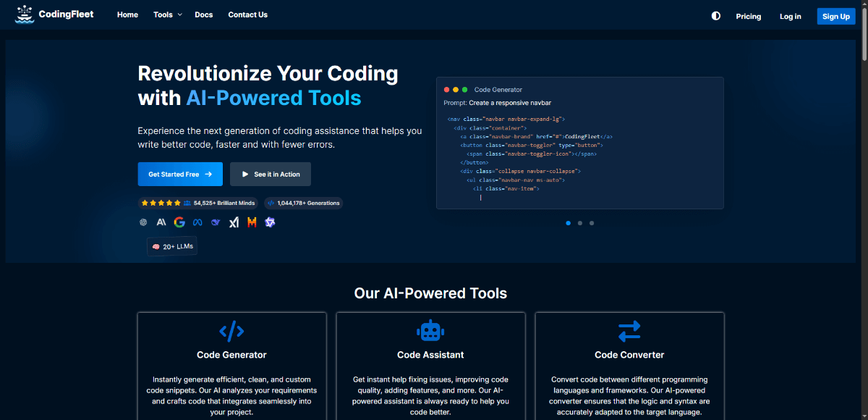Click the Google logo icon

pos(179,222)
